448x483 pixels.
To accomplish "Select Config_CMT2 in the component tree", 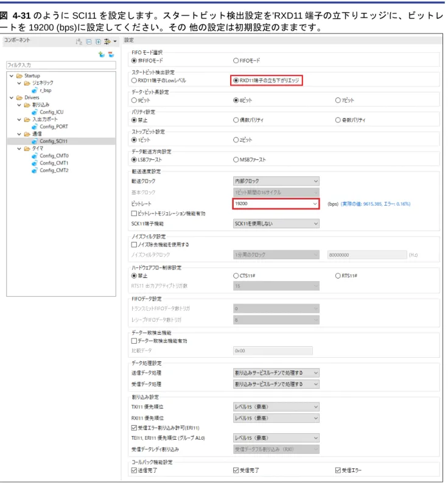I will click(x=54, y=170).
